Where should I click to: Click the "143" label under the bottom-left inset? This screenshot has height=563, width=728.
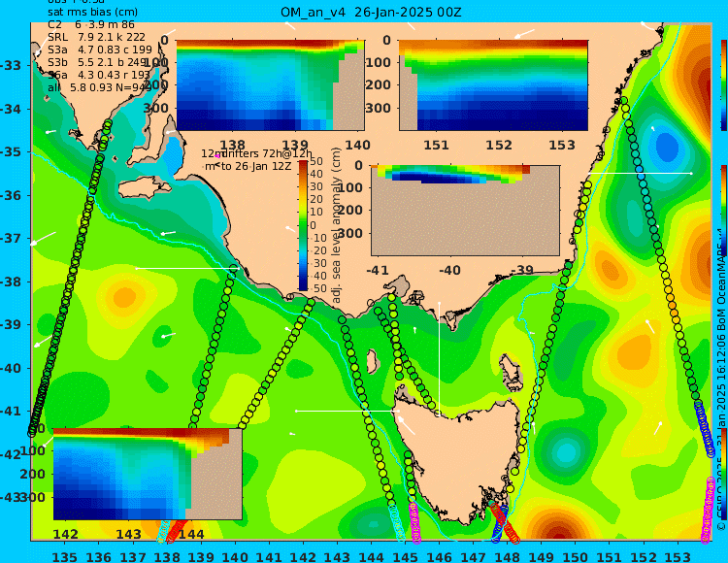128,535
